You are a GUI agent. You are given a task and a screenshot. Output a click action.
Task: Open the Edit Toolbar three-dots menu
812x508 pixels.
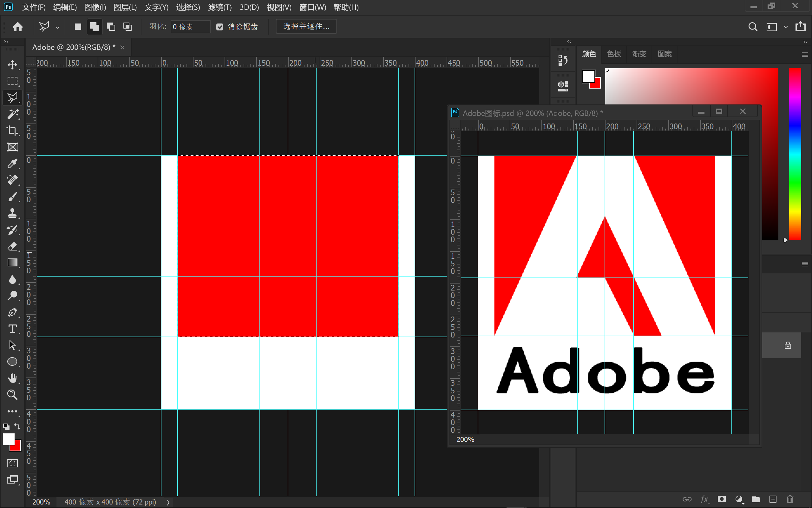pyautogui.click(x=12, y=411)
